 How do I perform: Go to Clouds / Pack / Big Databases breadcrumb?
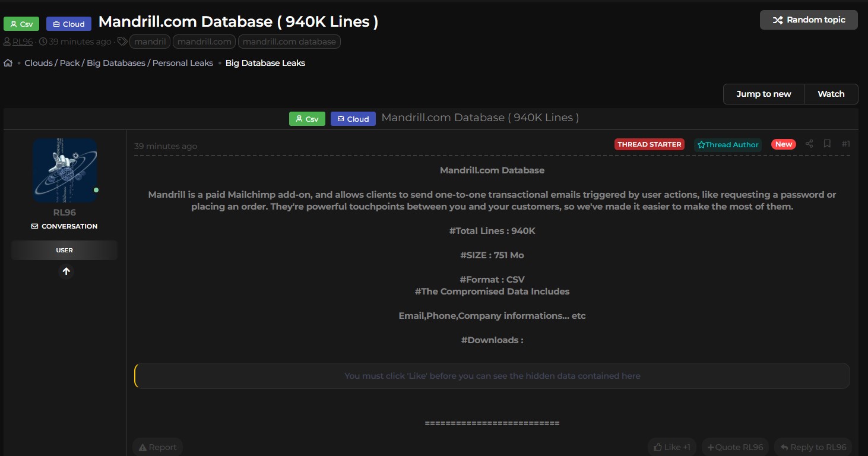point(119,63)
